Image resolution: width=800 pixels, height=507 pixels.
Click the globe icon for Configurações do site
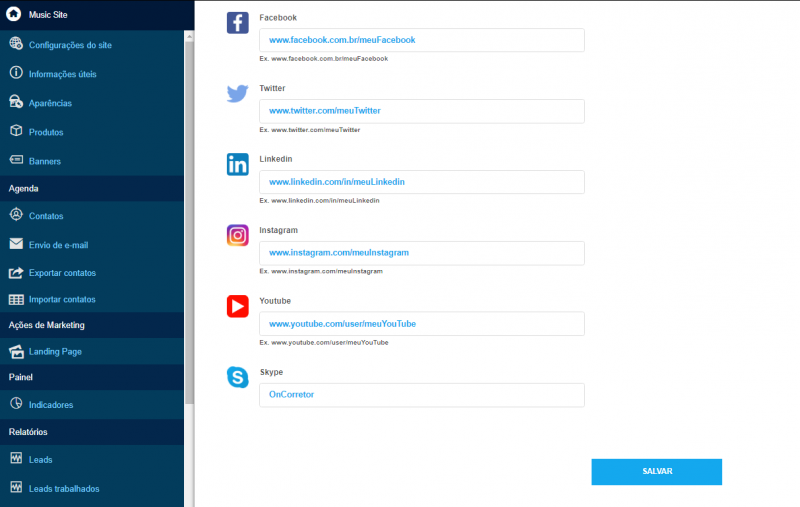tap(16, 44)
